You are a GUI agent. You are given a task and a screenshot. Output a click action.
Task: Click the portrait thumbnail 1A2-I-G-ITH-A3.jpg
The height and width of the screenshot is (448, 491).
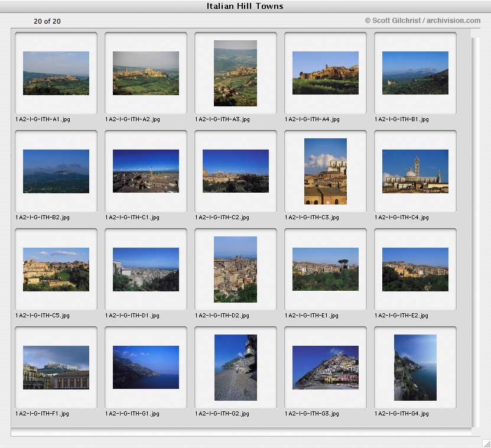tap(236, 73)
